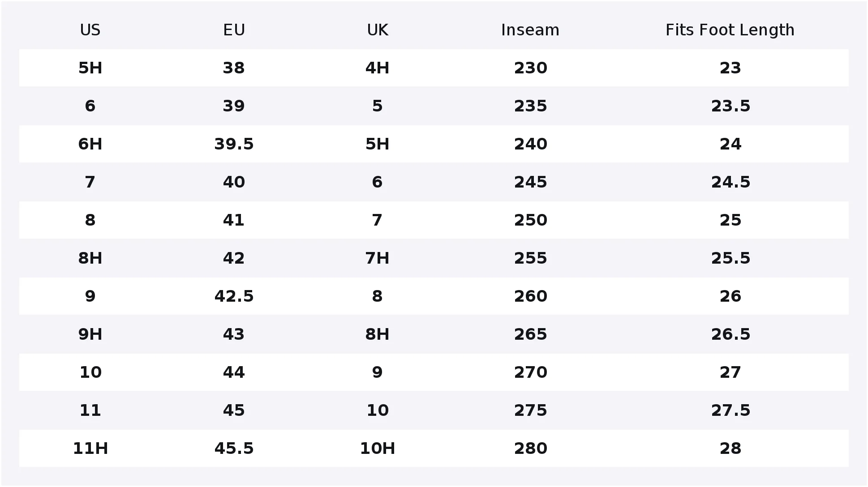Click the UK column header
The height and width of the screenshot is (487, 868).
pyautogui.click(x=378, y=30)
